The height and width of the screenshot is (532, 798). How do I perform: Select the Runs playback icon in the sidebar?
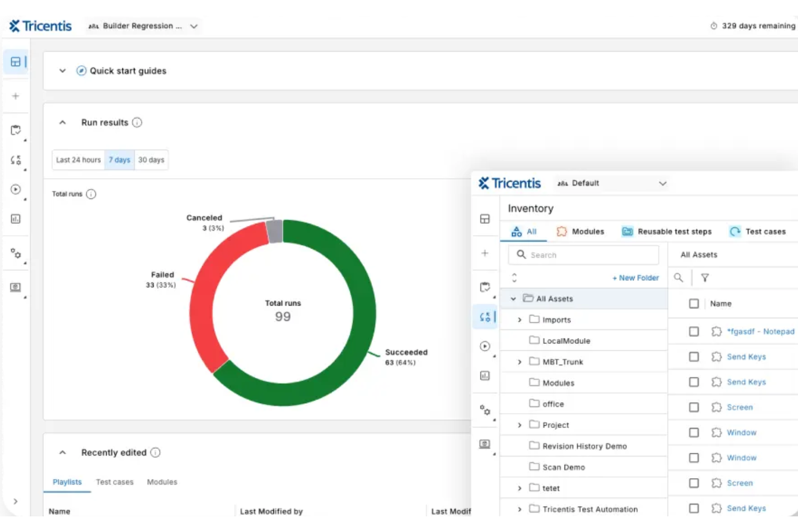16,190
